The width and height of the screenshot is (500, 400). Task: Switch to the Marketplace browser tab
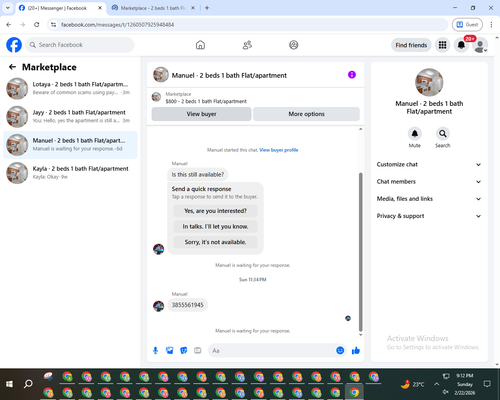pyautogui.click(x=153, y=8)
